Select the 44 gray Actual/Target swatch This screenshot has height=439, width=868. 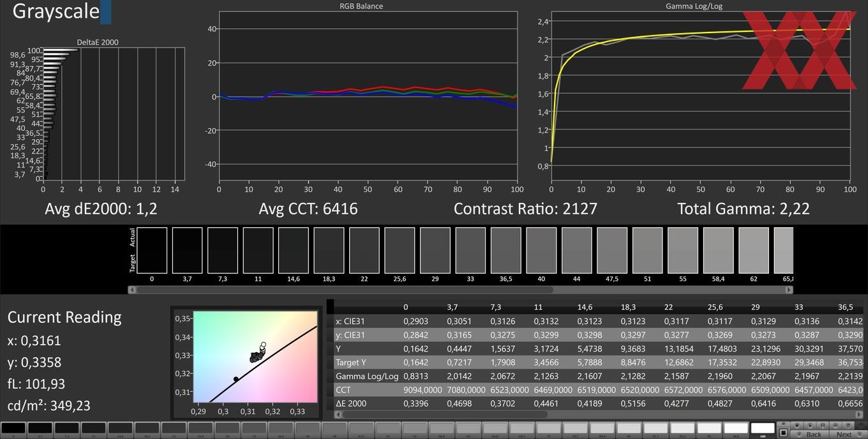pos(577,251)
